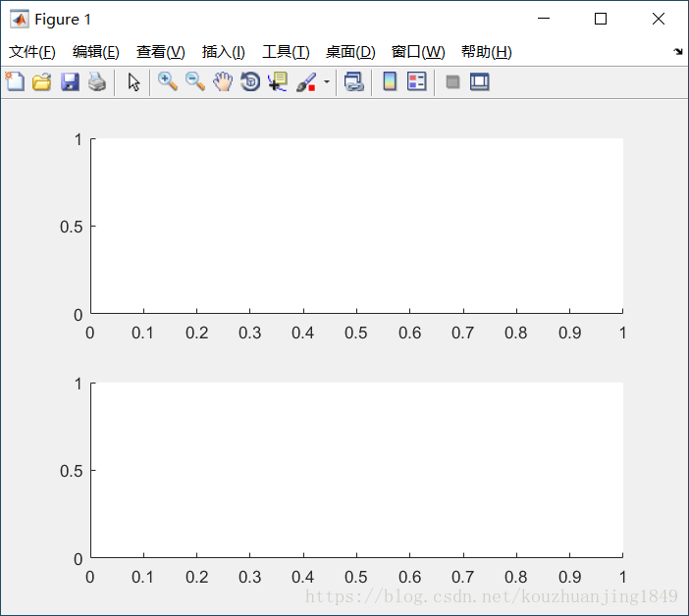The width and height of the screenshot is (689, 616).
Task: Close the Figure 1 window
Action: (x=659, y=19)
